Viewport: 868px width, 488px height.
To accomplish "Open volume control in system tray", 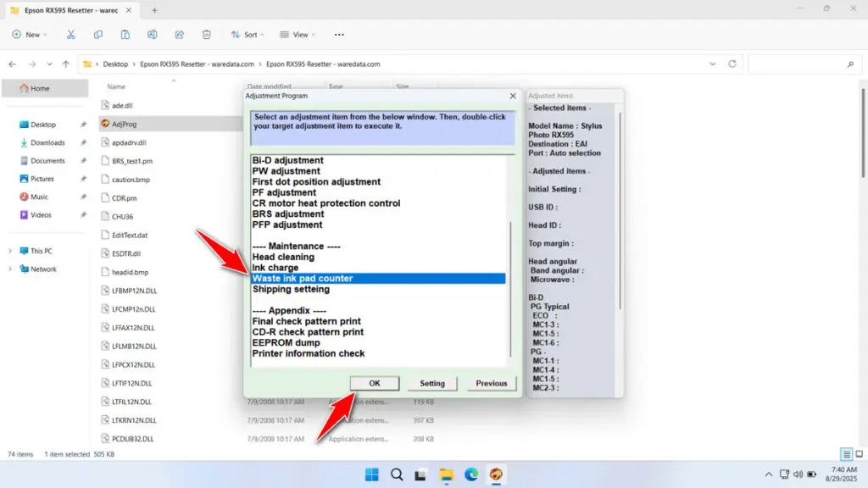I will tap(798, 474).
